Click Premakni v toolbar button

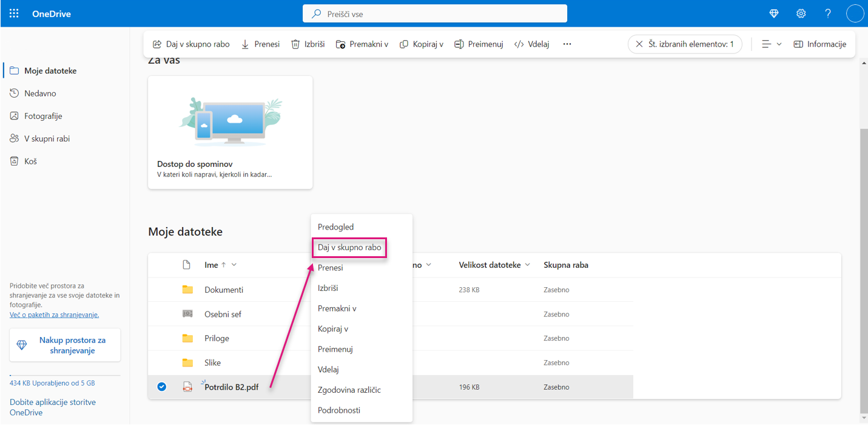(x=362, y=44)
